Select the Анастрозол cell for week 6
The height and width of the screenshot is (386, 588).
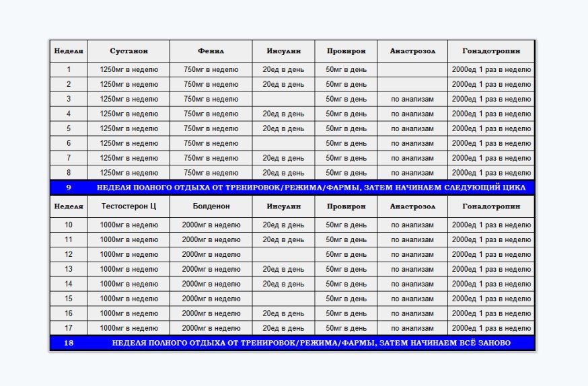pos(412,143)
